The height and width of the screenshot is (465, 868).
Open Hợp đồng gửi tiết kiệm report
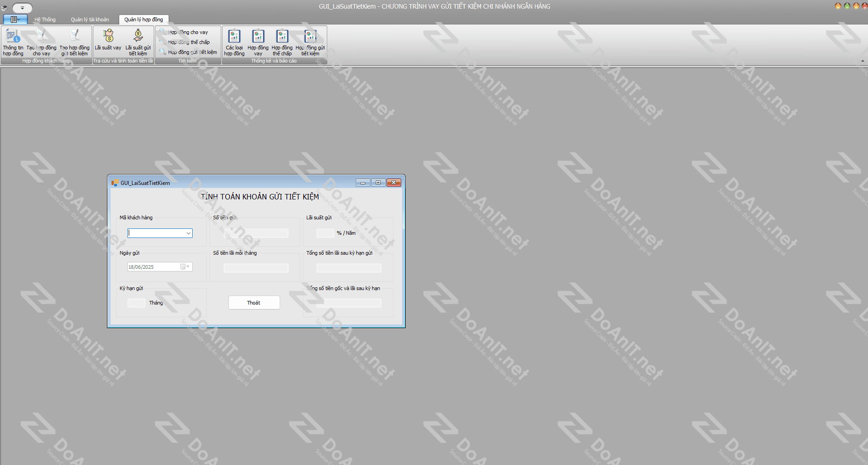[x=310, y=42]
